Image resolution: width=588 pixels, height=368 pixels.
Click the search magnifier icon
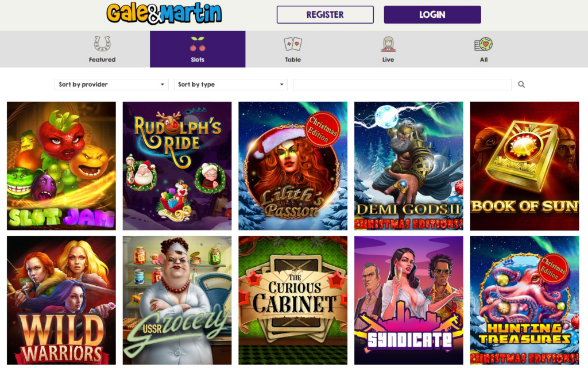pyautogui.click(x=521, y=85)
